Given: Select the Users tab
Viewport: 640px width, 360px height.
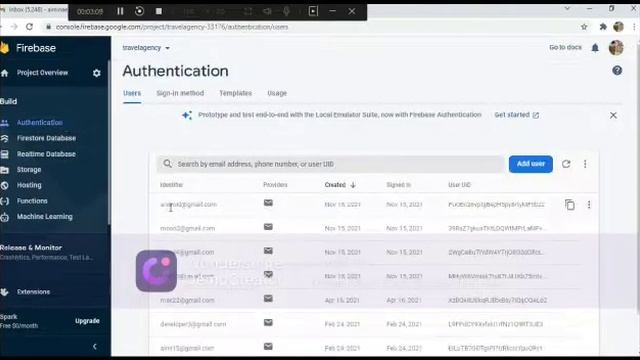Looking at the screenshot, I should pos(132,93).
